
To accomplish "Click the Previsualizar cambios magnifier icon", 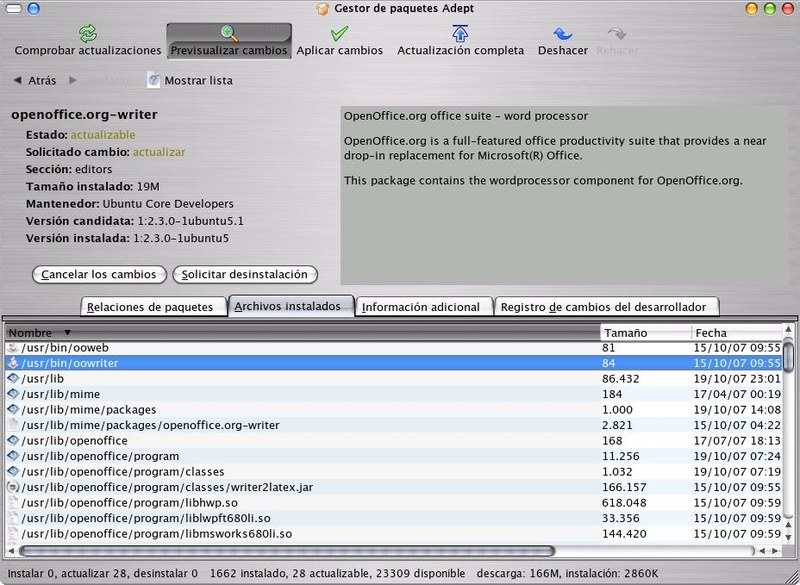I will 230,34.
